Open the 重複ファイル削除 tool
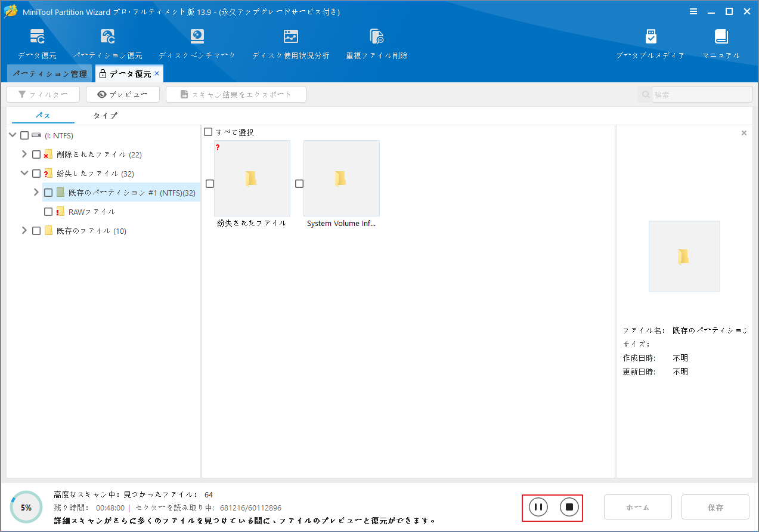The image size is (759, 532). pos(377,44)
